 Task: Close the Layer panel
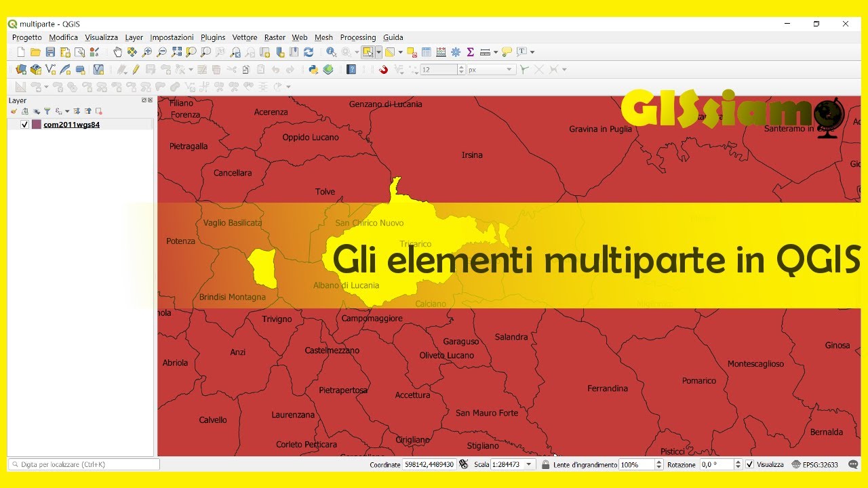[x=150, y=100]
